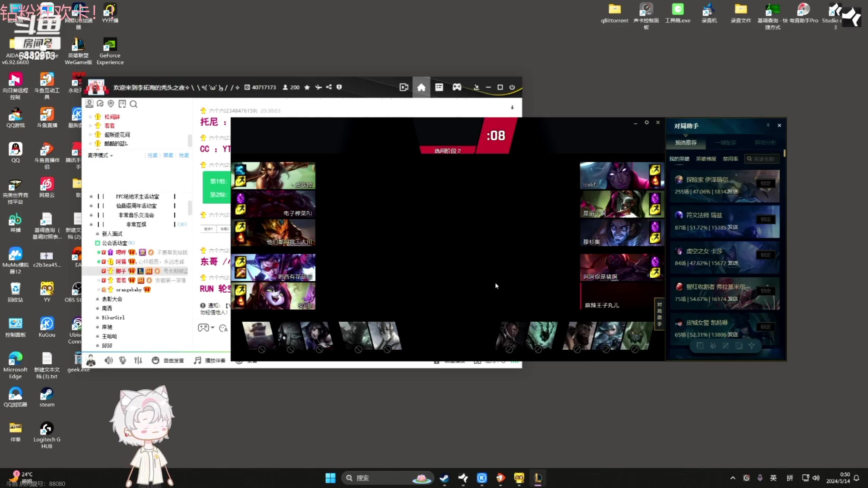Open the gamepad icon in YY title bar
This screenshot has height=488, width=868.
457,87
